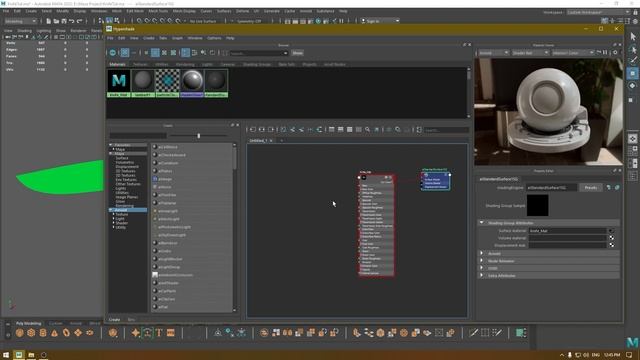The width and height of the screenshot is (640, 360).
Task: Click the pause render icon in Material Viewer
Action: (x=605, y=53)
